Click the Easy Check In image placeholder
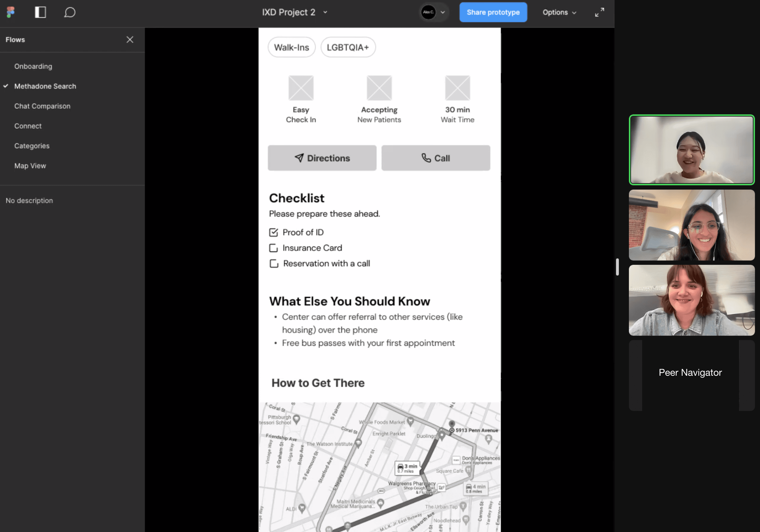 point(301,88)
